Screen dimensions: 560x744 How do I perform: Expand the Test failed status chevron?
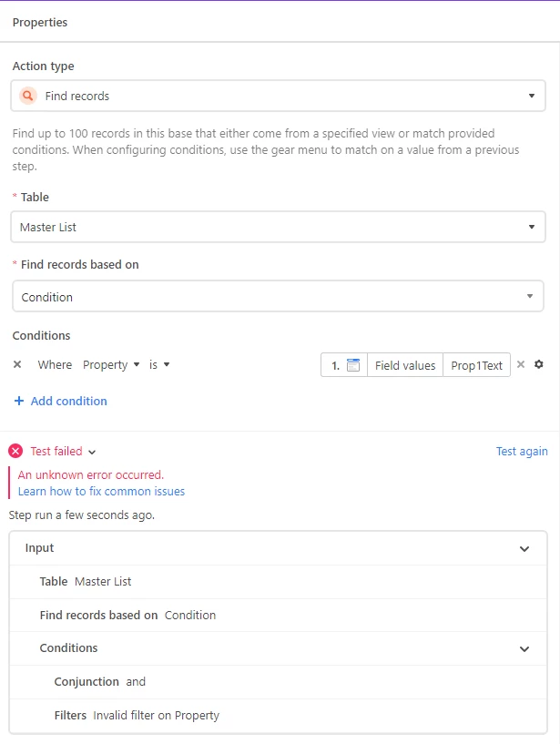(92, 452)
